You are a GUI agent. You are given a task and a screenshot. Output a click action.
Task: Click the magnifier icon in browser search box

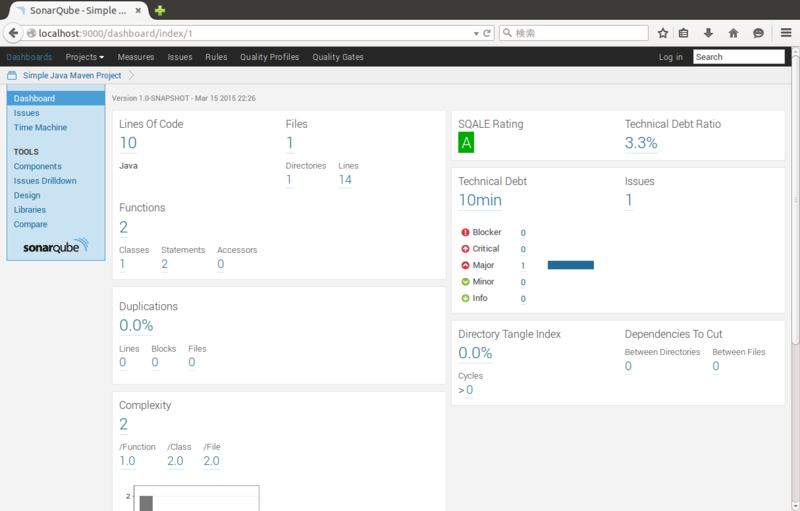coord(507,33)
